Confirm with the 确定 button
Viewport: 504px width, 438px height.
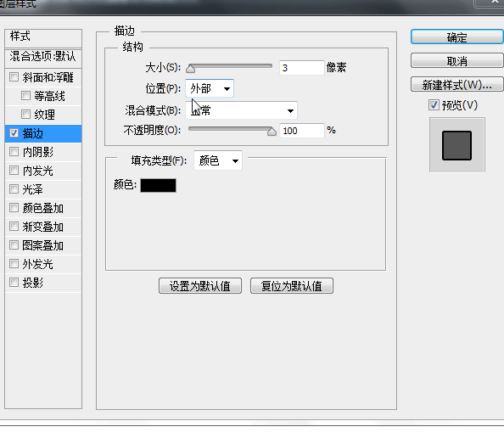(456, 37)
